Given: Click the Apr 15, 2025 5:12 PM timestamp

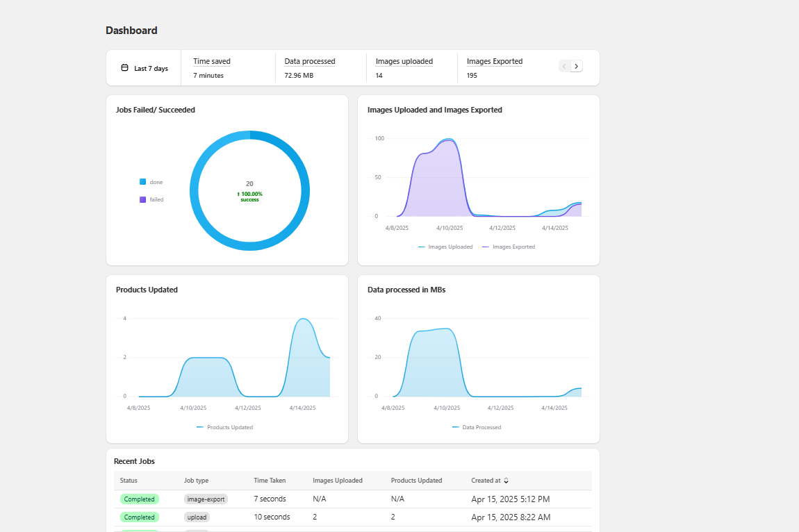Looking at the screenshot, I should 511,499.
